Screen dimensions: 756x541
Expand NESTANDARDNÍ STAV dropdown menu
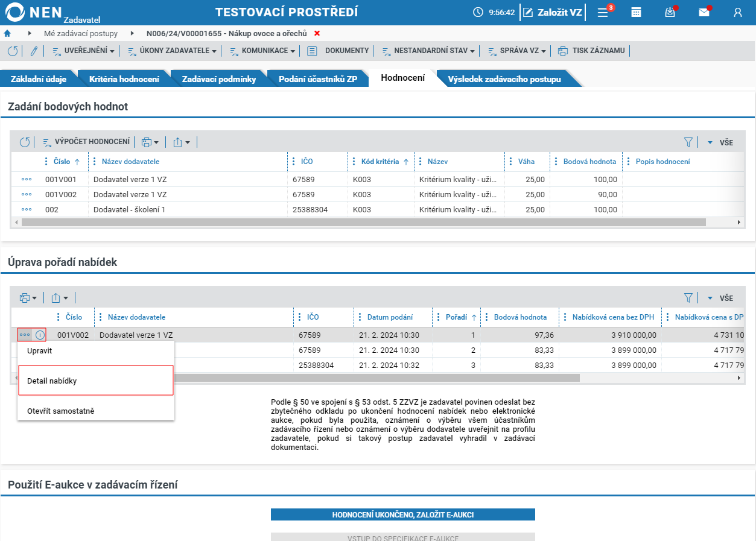tap(428, 51)
